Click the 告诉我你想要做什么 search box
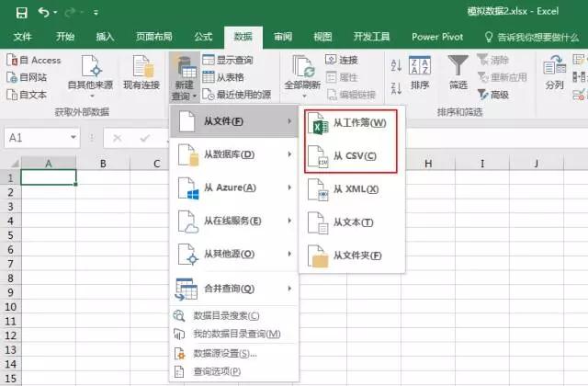This screenshot has width=588, height=386. coord(532,37)
